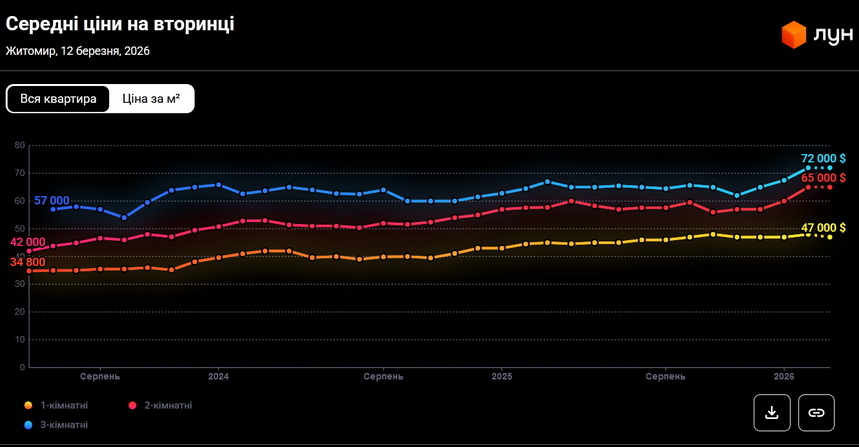Toggle the 3-кімнатні series in legend

(x=63, y=425)
